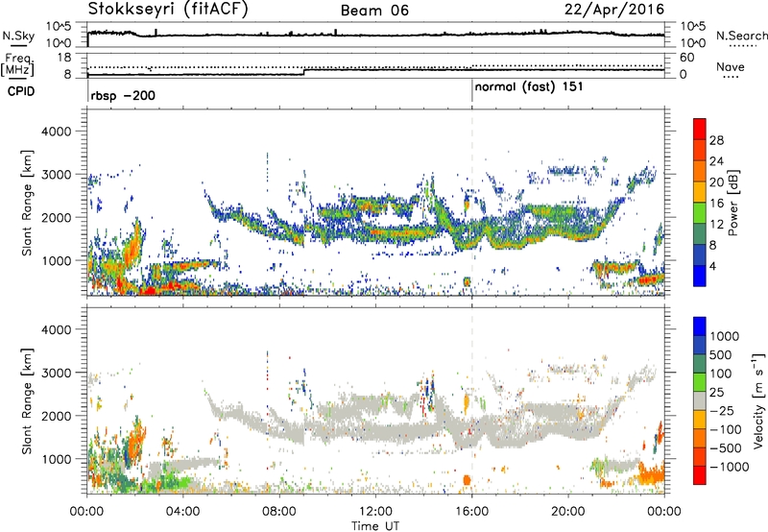Click the '08:00' time axis tick label

[279, 512]
